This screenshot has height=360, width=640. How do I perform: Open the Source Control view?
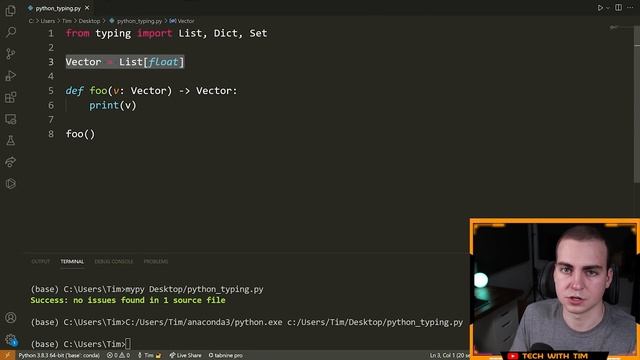11,54
